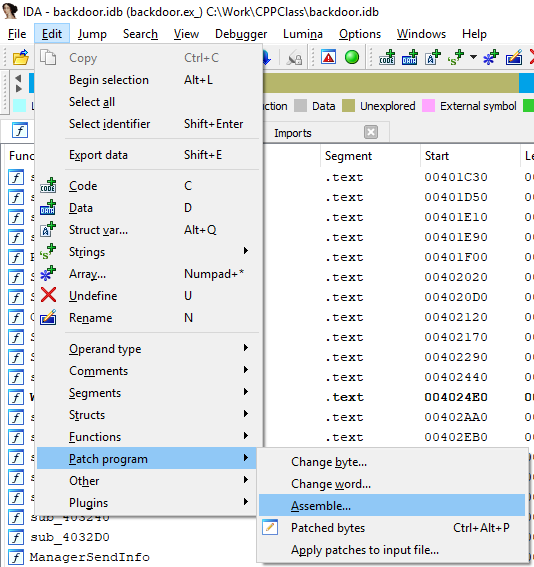This screenshot has height=567, width=534.
Task: Click the Data toolbar icon with plus
Action: (x=410, y=57)
